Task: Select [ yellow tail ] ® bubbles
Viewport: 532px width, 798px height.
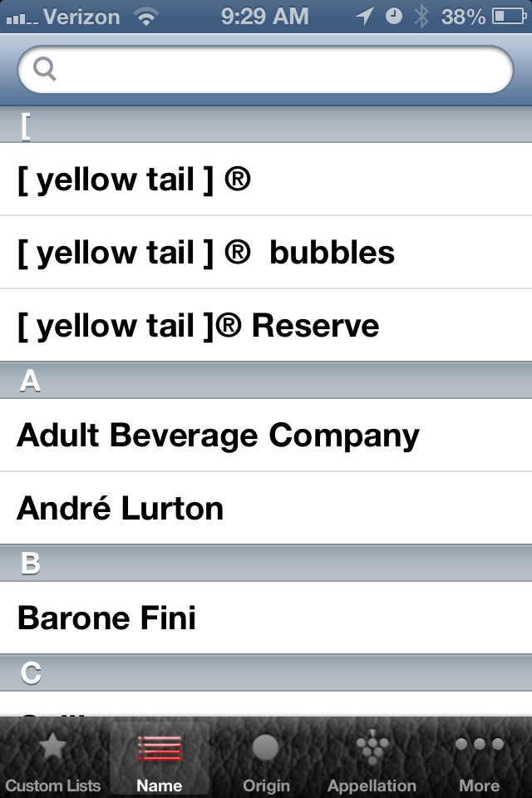Action: [x=266, y=253]
